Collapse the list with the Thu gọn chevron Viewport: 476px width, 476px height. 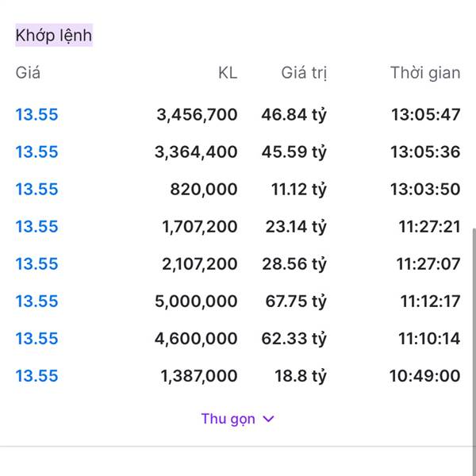point(268,419)
